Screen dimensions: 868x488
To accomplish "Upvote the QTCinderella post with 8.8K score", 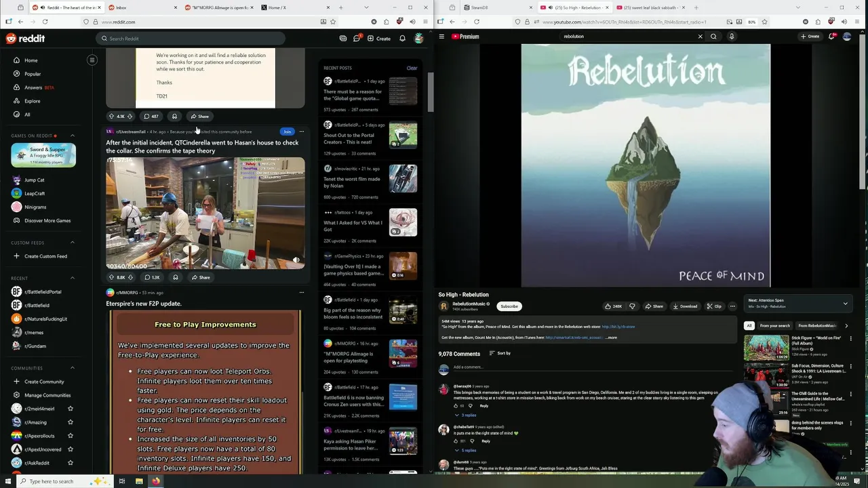I will (111, 277).
